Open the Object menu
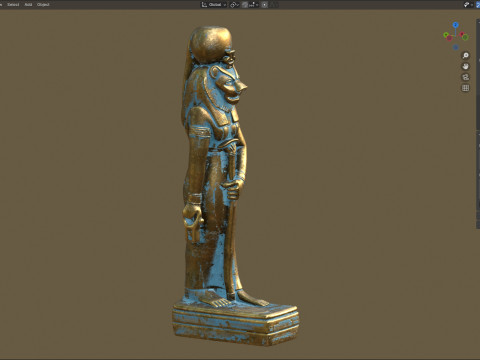 [x=43, y=5]
